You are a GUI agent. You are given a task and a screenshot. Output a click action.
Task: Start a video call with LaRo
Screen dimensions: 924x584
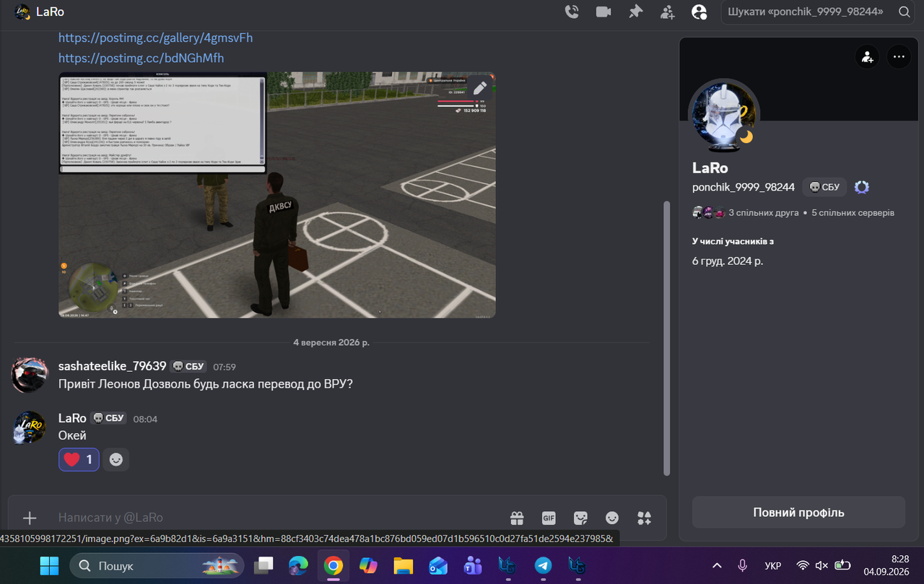click(603, 12)
